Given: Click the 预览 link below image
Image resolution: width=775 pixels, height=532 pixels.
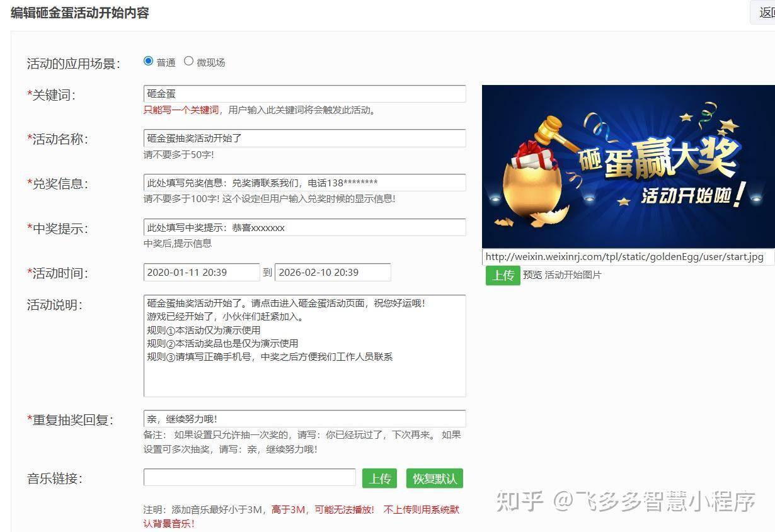Looking at the screenshot, I should [532, 275].
